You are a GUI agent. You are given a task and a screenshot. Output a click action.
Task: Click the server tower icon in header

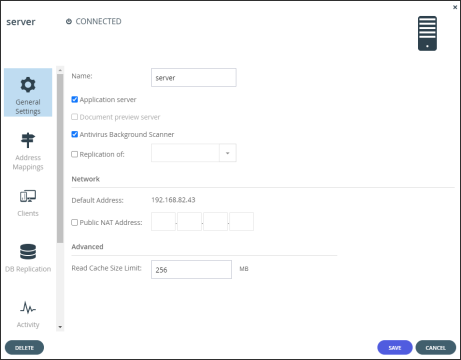click(427, 34)
